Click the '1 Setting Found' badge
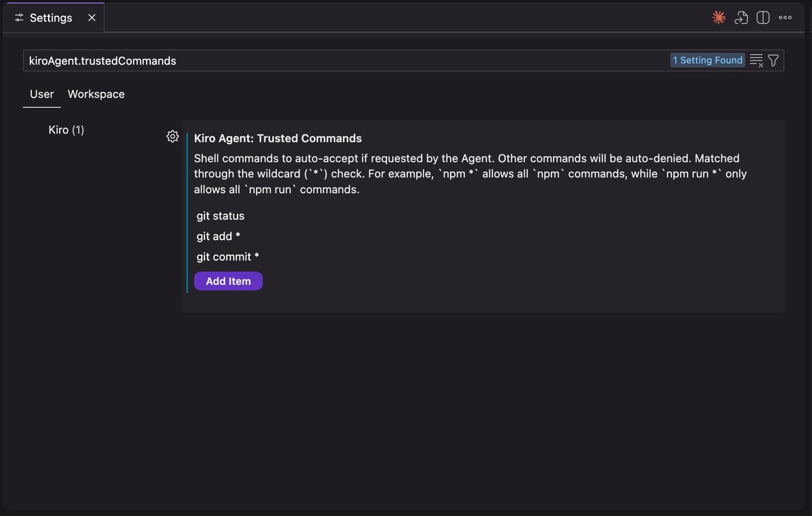Screen dimensions: 812x516 [708, 60]
